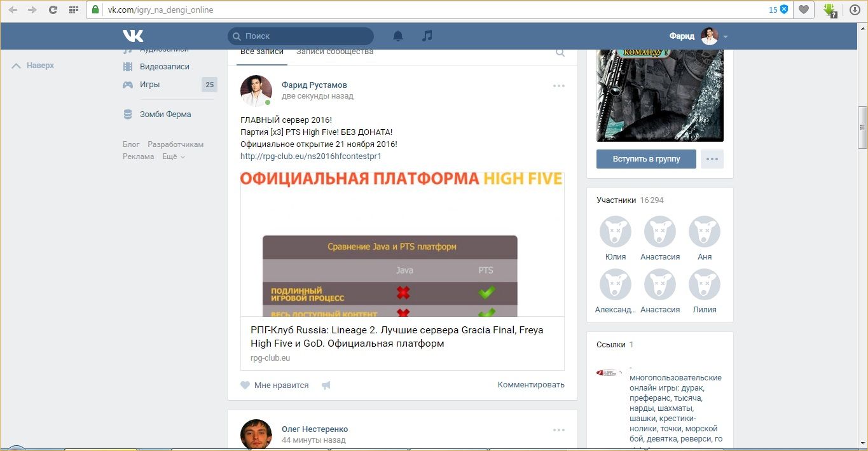
Task: Click the browser reload icon
Action: (53, 10)
